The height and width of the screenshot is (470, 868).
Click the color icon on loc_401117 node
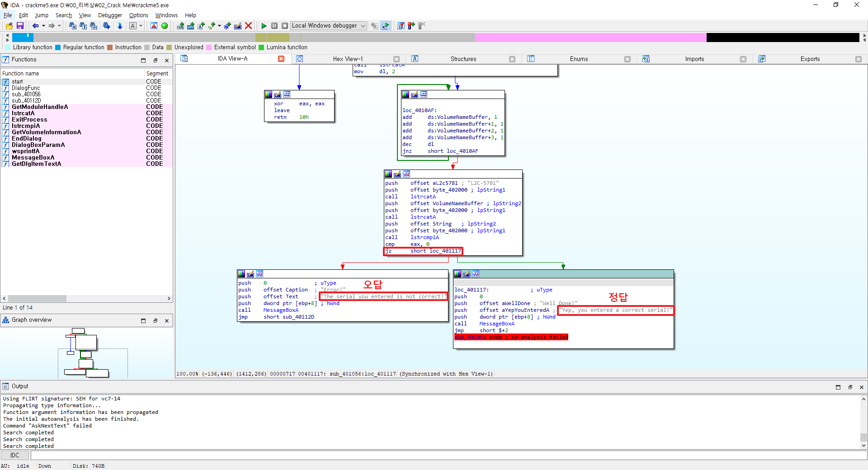pyautogui.click(x=458, y=274)
